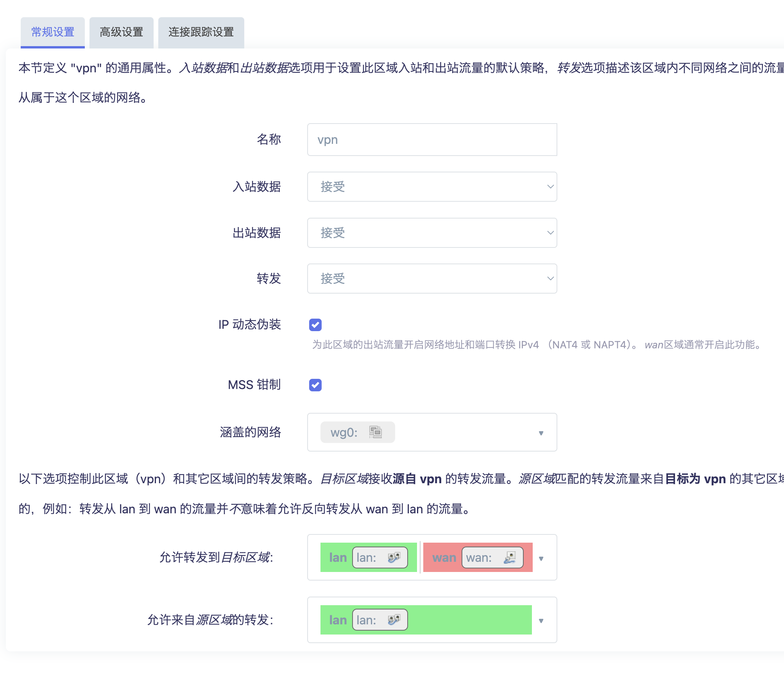The height and width of the screenshot is (674, 784).
Task: Expand the 涵盖的网络 dropdown arrow
Action: pos(541,433)
